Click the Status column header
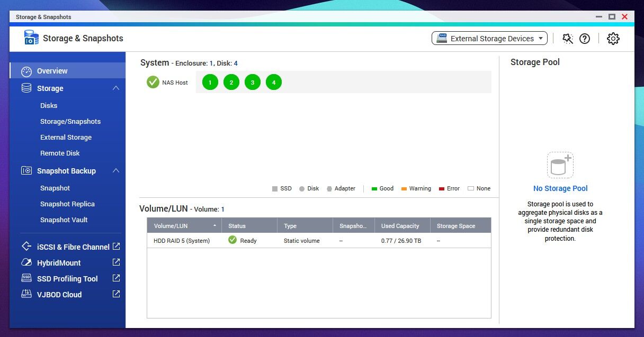Image resolution: width=644 pixels, height=337 pixels. coord(249,226)
